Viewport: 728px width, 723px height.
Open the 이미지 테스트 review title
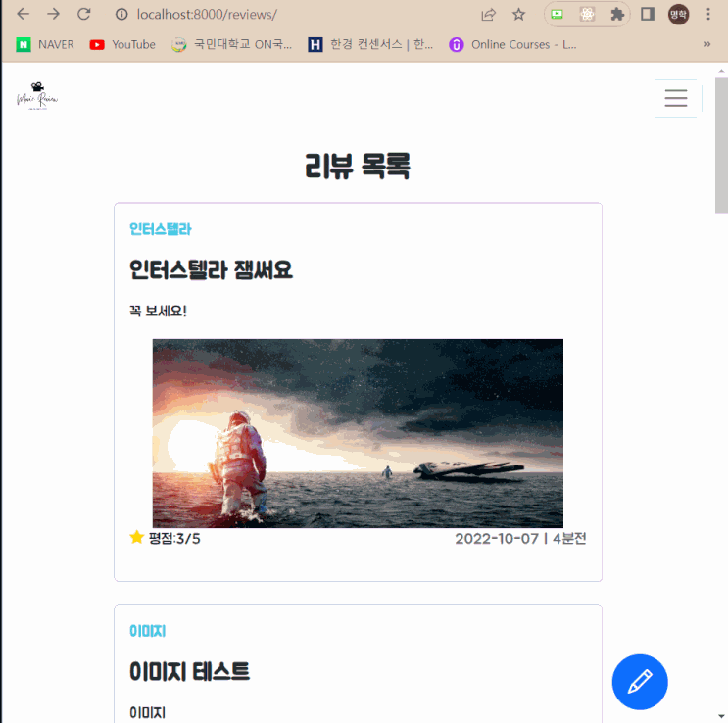[189, 672]
